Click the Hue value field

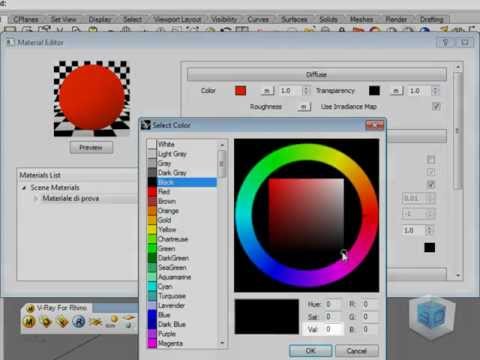pos(333,304)
